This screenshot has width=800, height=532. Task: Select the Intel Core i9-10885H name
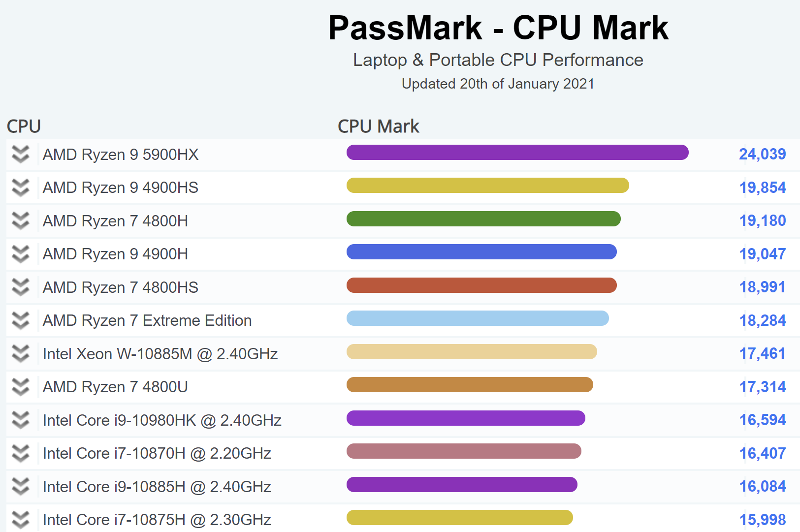pyautogui.click(x=157, y=487)
